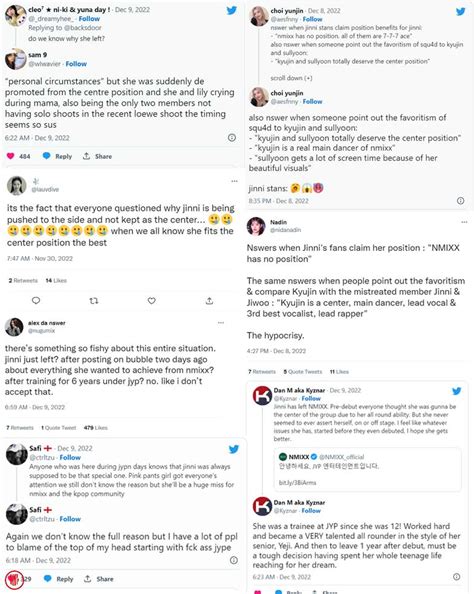The width and height of the screenshot is (474, 594).
Task: Click comment bubble icon under lauvdive's tweet
Action: click(36, 300)
